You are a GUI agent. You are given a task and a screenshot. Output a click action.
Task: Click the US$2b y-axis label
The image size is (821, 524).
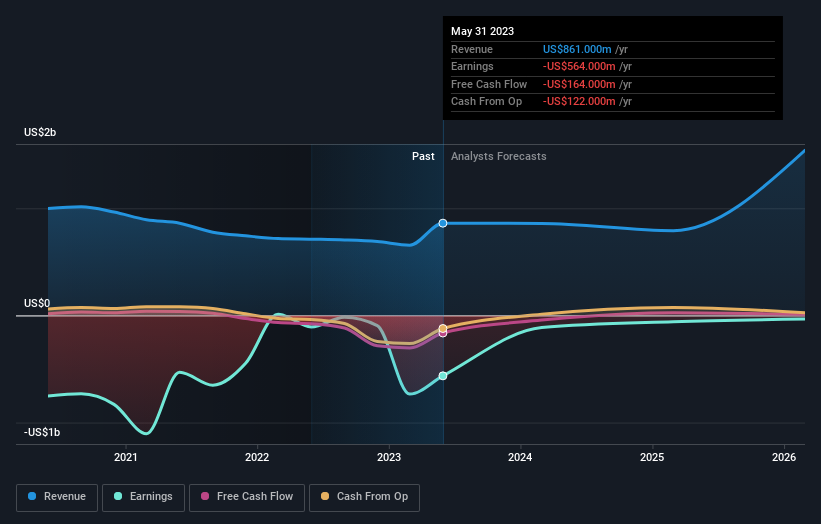[40, 132]
